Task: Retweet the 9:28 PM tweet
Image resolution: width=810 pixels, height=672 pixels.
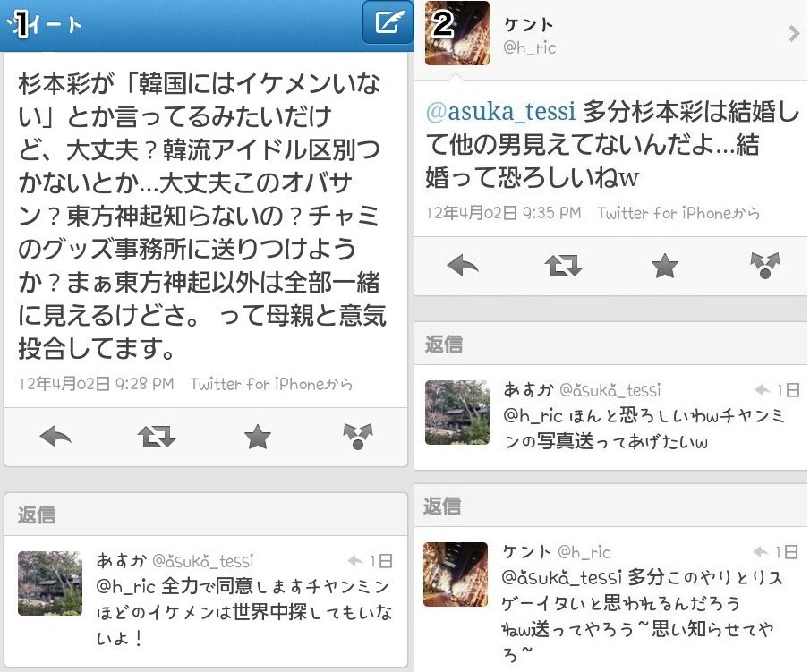Action: (x=157, y=437)
